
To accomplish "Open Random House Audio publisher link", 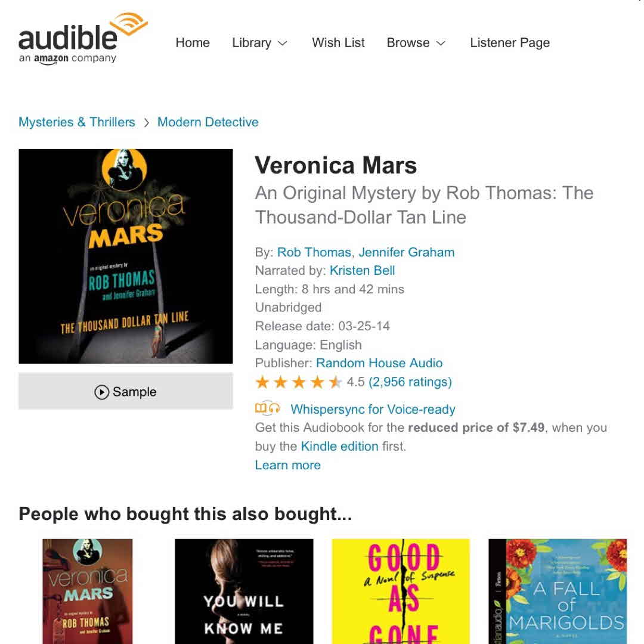I will 379,363.
